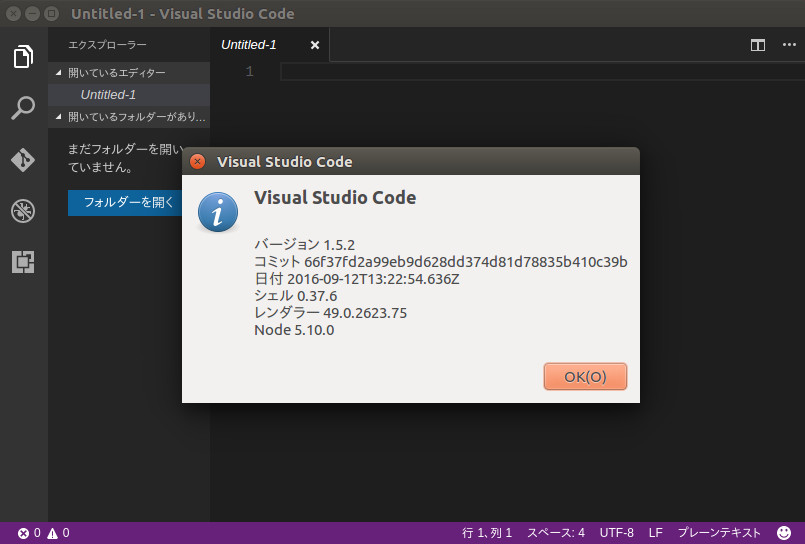Viewport: 805px width, 544px height.
Task: Select Untitled-1 in the open editors list
Action: pos(129,95)
